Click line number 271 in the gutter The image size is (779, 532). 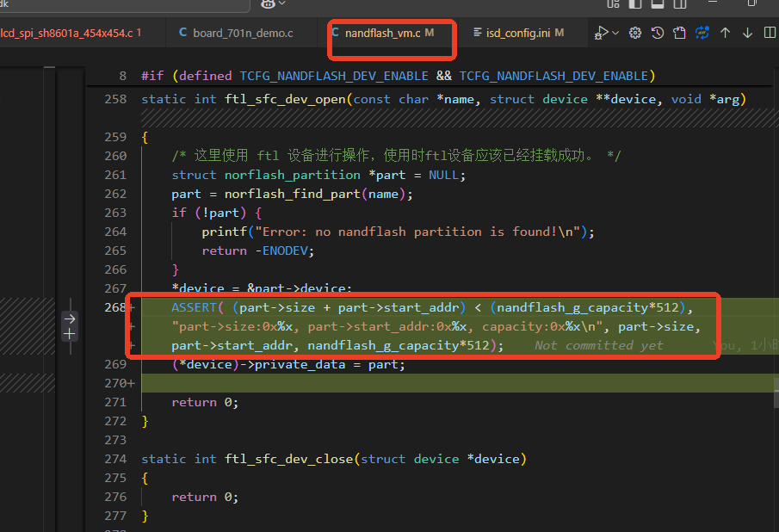click(115, 402)
